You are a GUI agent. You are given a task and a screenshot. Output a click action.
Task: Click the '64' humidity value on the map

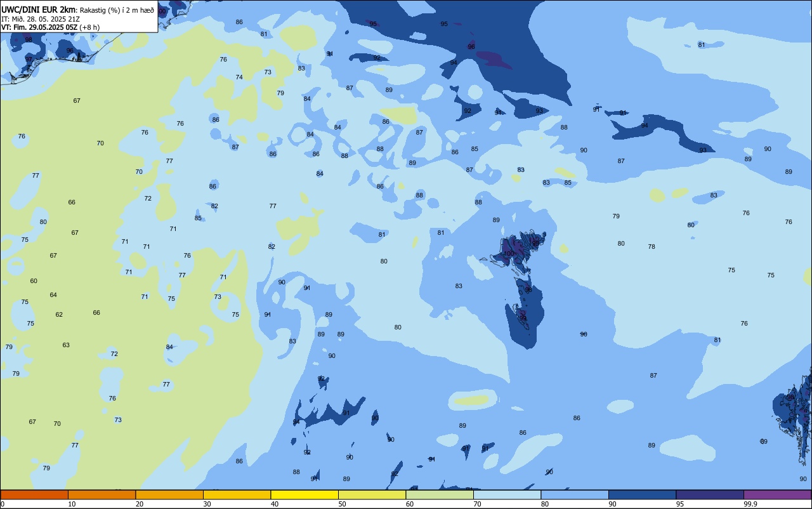pos(53,294)
